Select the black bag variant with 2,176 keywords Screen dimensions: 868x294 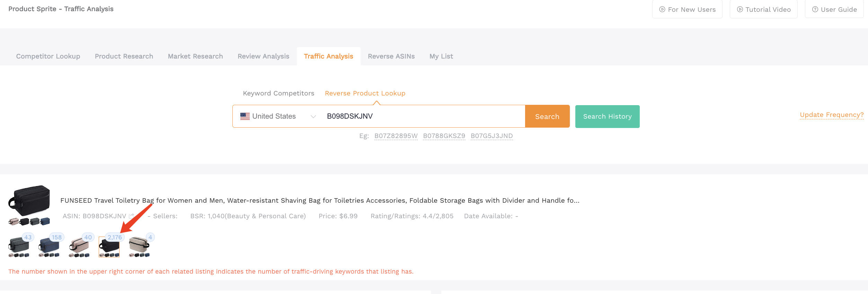point(109,247)
